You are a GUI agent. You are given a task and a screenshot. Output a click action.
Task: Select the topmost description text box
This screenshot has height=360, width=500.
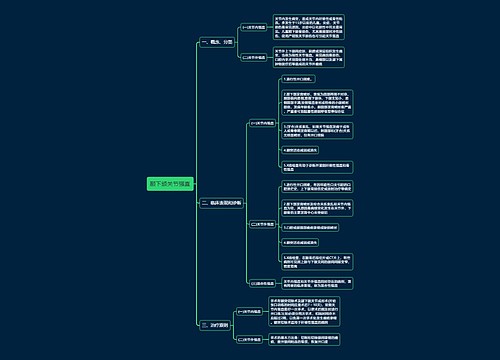(x=309, y=27)
